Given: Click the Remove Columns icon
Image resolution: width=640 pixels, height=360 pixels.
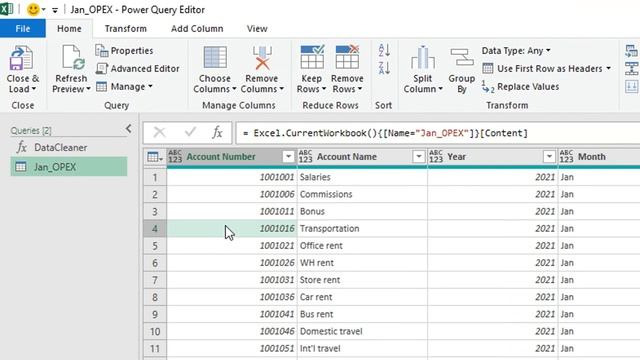Looking at the screenshot, I should click(262, 58).
